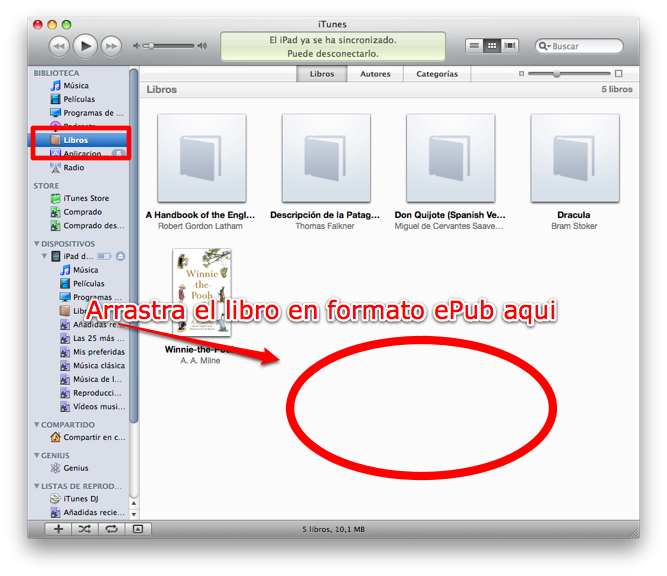The image size is (667, 576).
Task: Select Don Quijote book cover
Action: point(450,158)
